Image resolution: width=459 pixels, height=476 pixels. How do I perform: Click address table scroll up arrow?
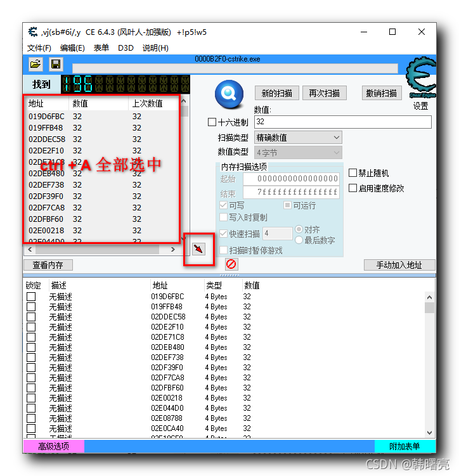[430, 297]
